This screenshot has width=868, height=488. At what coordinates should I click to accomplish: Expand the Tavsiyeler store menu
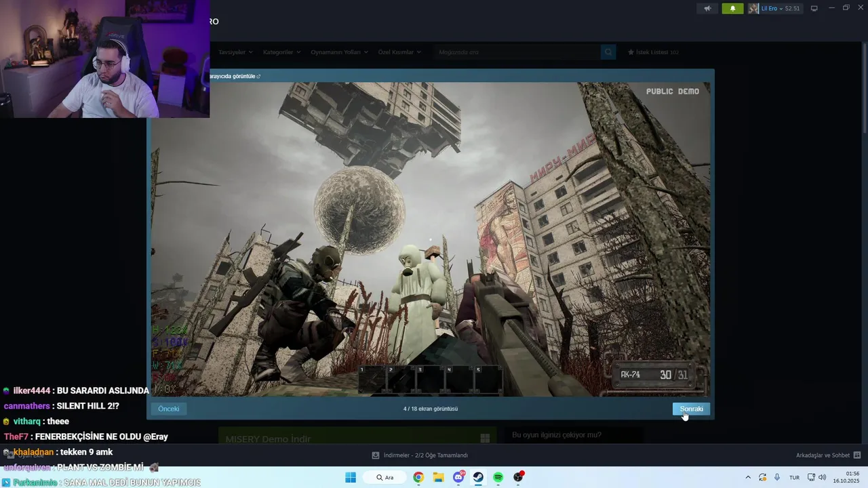(x=235, y=52)
